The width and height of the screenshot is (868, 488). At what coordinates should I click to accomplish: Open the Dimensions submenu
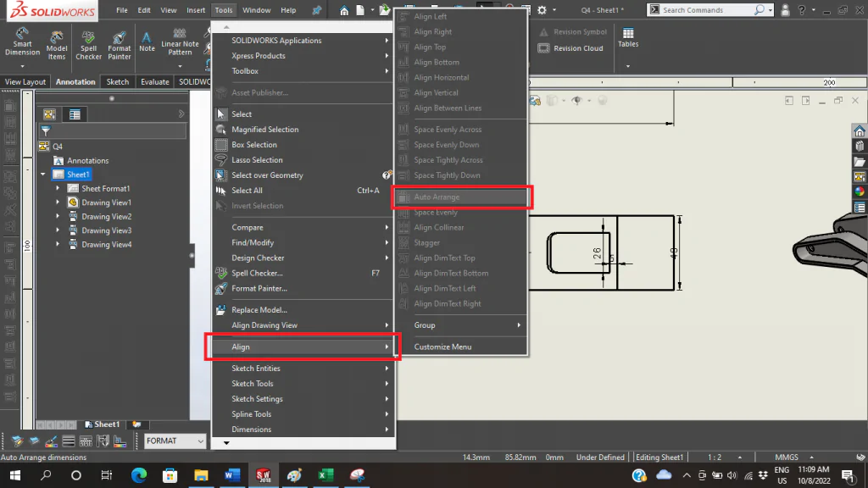click(x=303, y=430)
